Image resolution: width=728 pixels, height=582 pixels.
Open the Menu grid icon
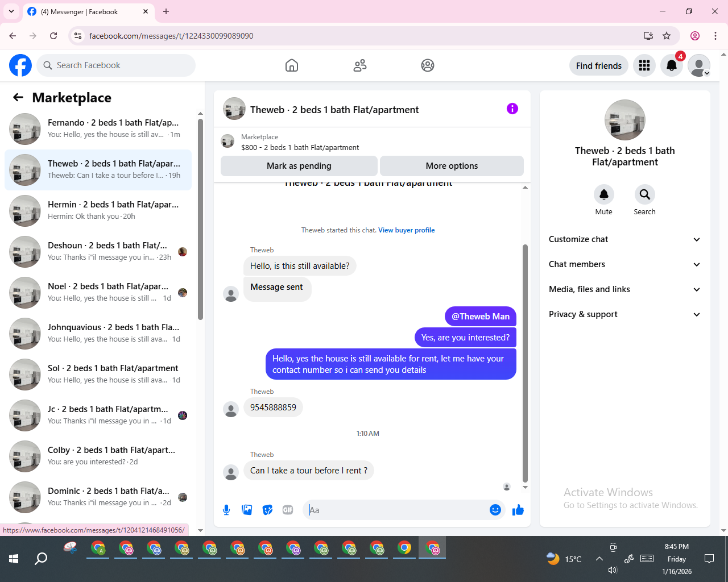click(644, 65)
